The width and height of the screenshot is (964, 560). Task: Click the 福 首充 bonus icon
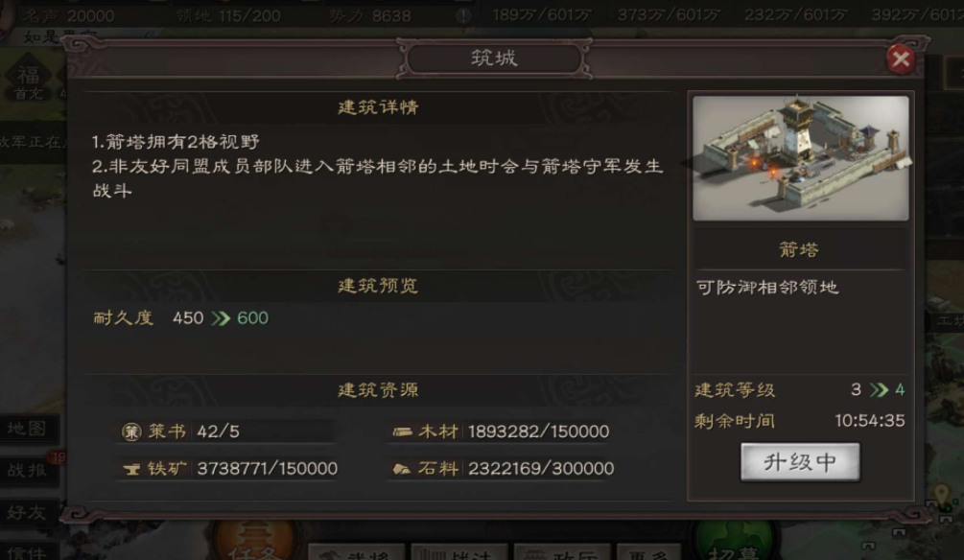(28, 81)
